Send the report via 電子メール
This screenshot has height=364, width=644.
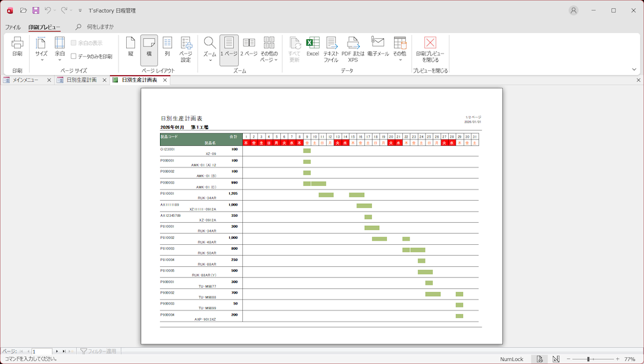point(378,47)
